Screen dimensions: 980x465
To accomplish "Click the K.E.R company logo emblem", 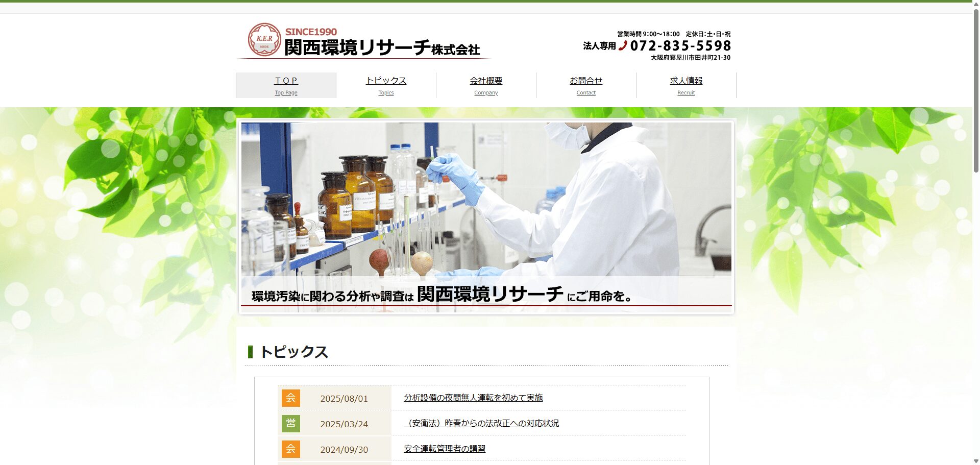I will pyautogui.click(x=264, y=39).
